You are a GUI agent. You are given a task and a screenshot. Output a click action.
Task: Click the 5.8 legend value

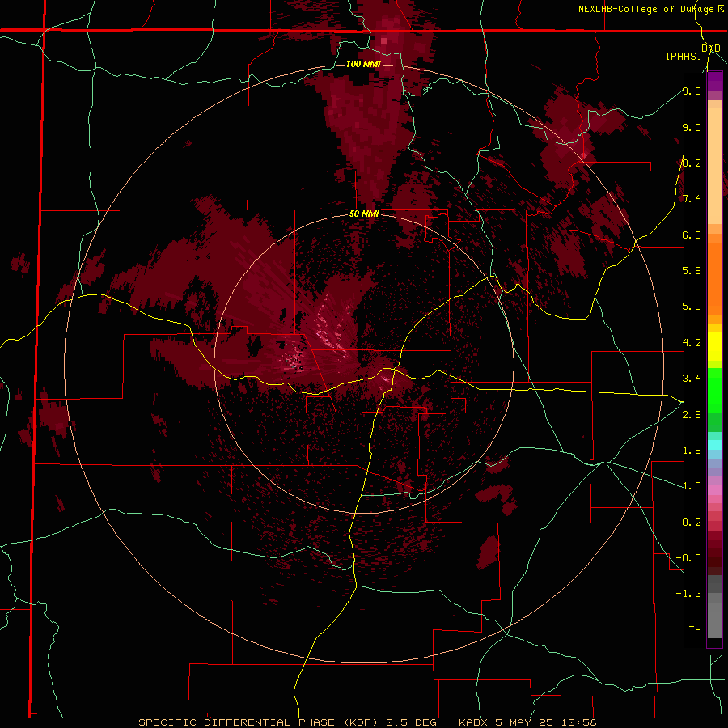pyautogui.click(x=692, y=271)
